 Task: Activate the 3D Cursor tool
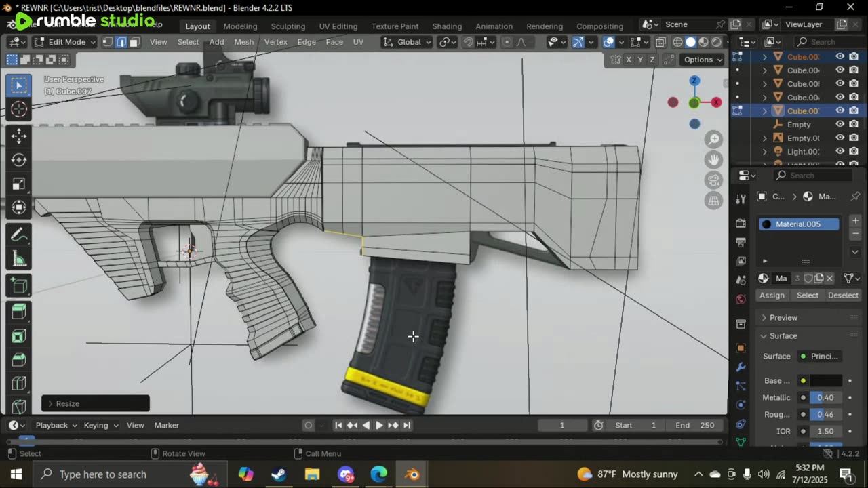pyautogui.click(x=19, y=110)
